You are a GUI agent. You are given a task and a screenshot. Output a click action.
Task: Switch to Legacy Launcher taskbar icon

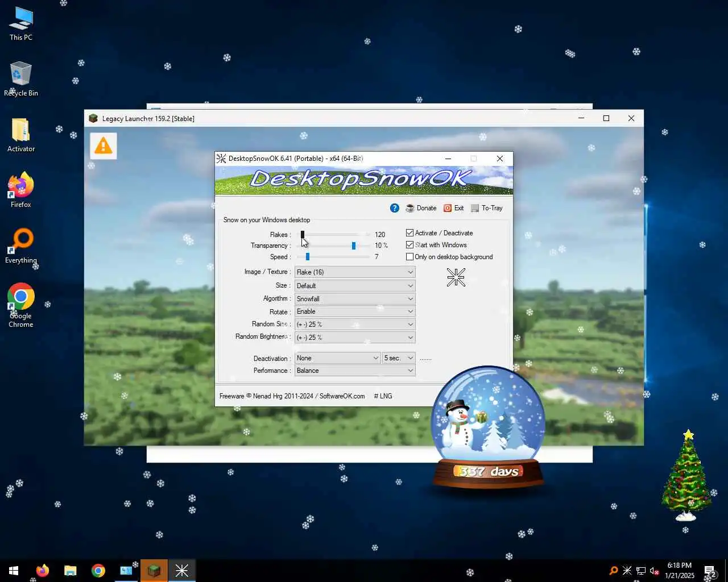[x=154, y=571]
